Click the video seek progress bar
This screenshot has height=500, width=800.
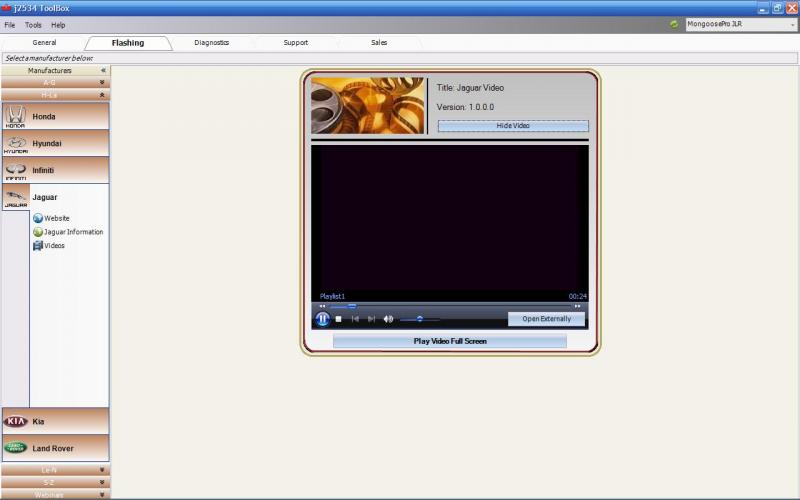pyautogui.click(x=449, y=306)
